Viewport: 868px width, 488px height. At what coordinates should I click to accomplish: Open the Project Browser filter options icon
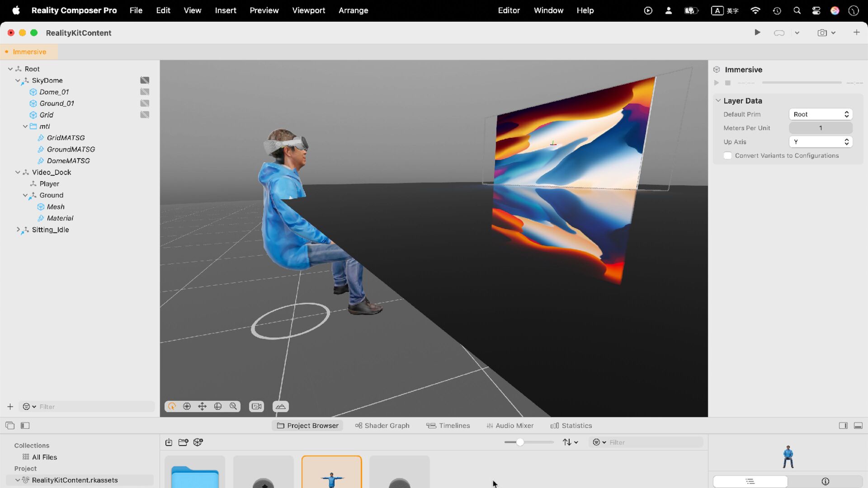coord(599,442)
